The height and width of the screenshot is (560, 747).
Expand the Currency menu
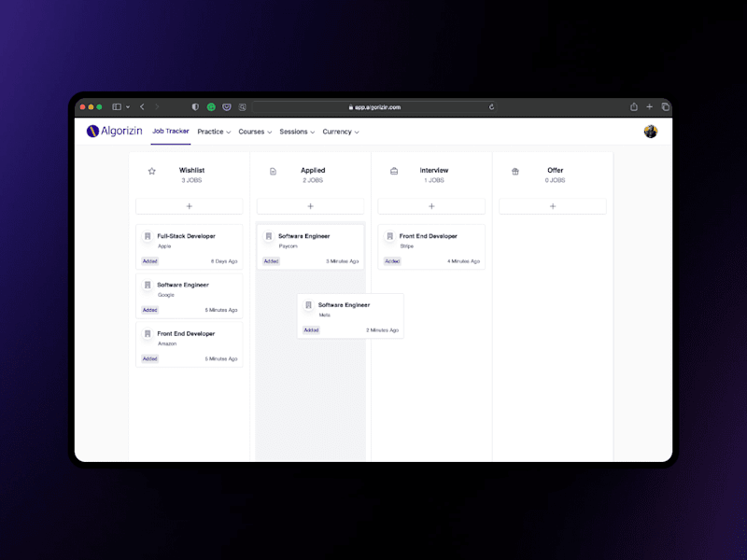pyautogui.click(x=341, y=132)
